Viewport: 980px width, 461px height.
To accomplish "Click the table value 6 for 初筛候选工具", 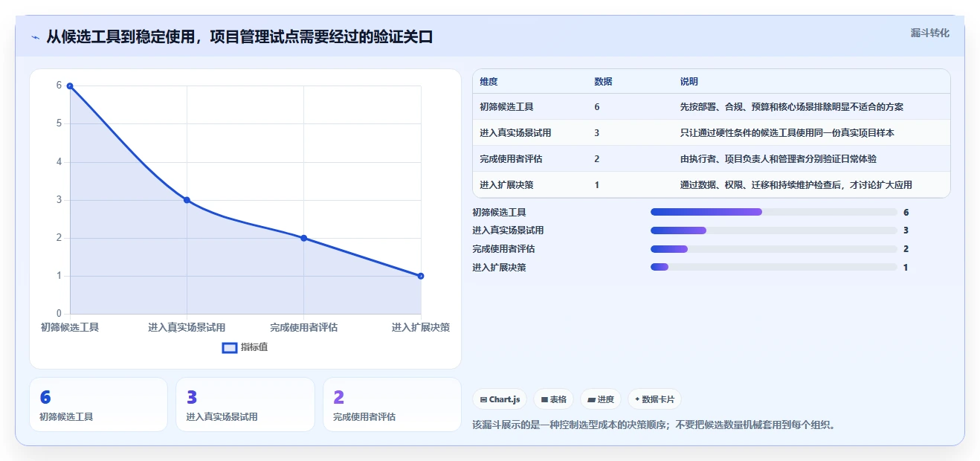I will (597, 107).
